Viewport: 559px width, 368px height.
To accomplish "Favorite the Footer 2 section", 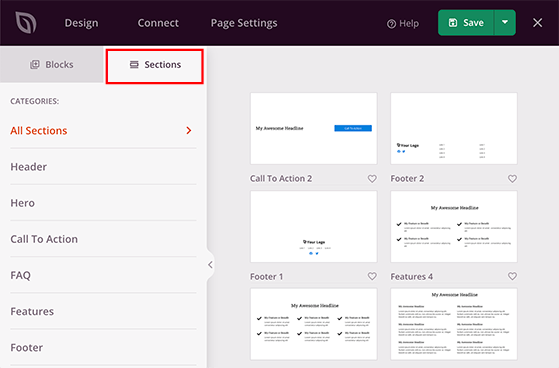I will [512, 179].
